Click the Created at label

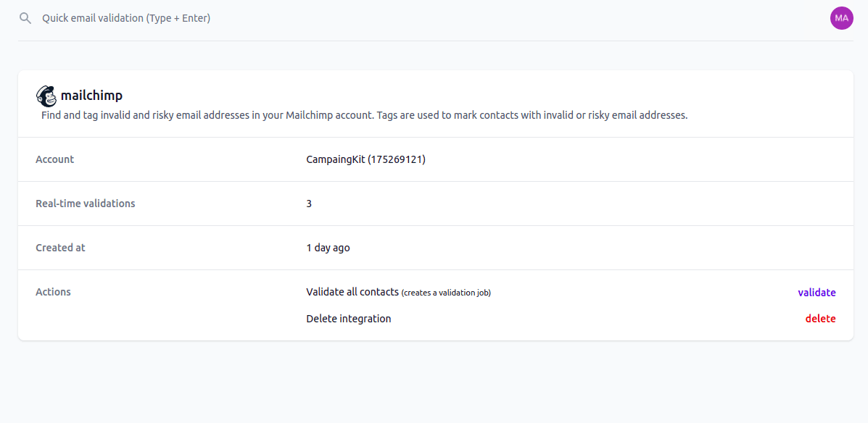[x=60, y=247]
